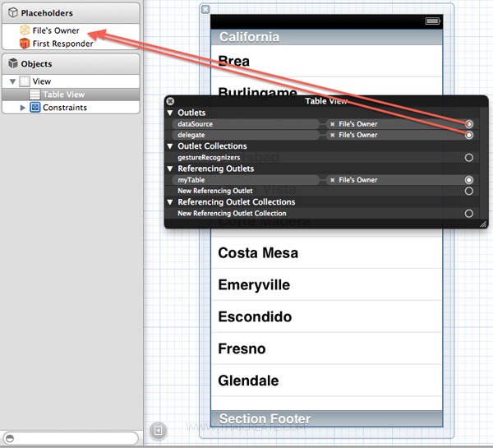This screenshot has width=493, height=448.
Task: Click the popup's vertical scrollbar
Action: [x=483, y=163]
